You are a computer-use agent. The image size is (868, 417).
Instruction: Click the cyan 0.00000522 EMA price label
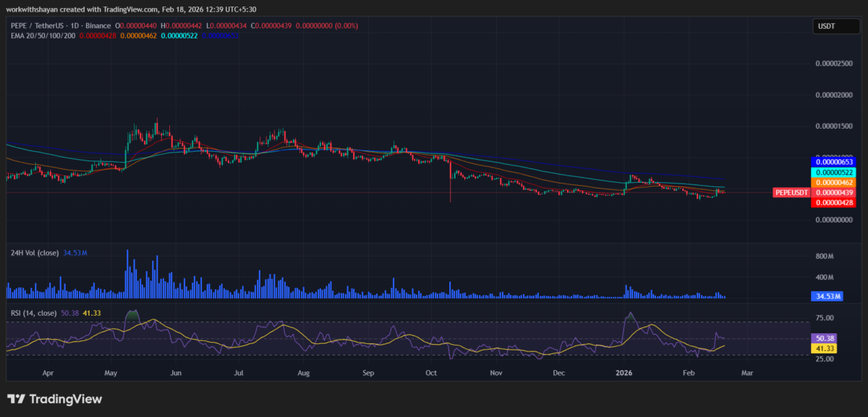[835, 173]
